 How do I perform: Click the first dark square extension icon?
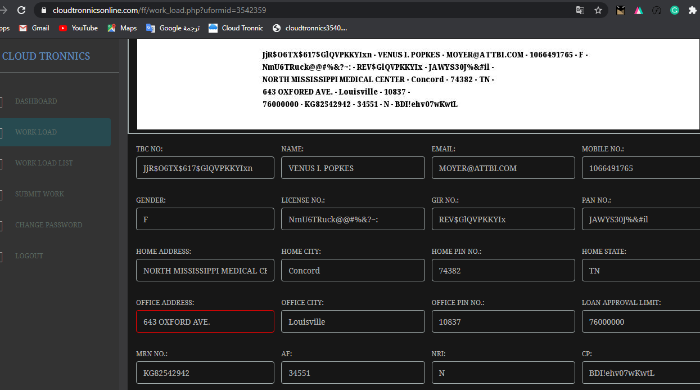(620, 10)
